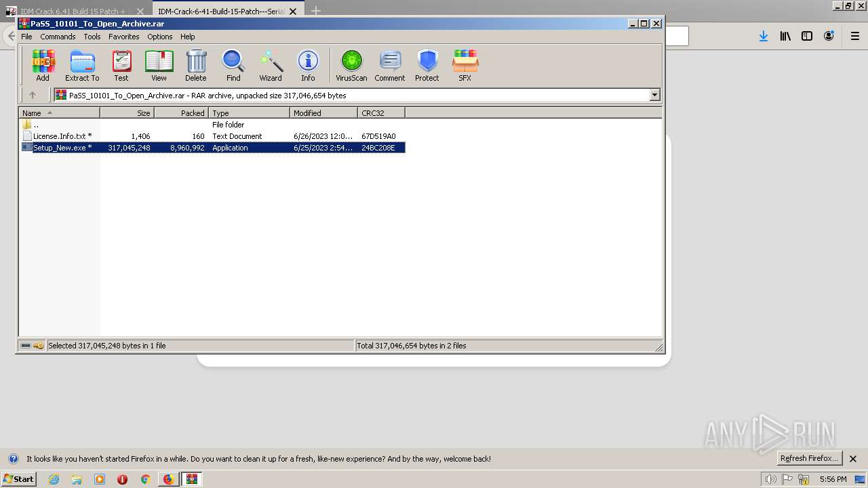Switch to Firefox taskbar button
The width and height of the screenshot is (868, 488).
click(168, 479)
